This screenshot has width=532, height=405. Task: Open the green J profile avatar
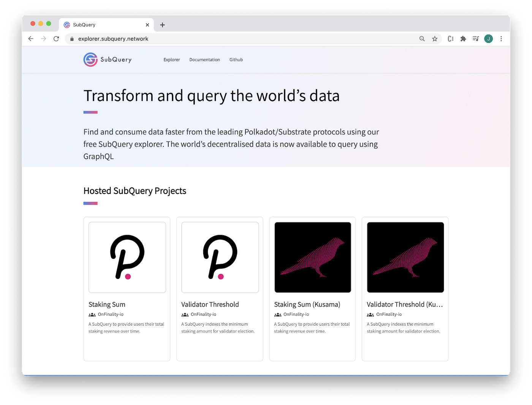click(489, 39)
